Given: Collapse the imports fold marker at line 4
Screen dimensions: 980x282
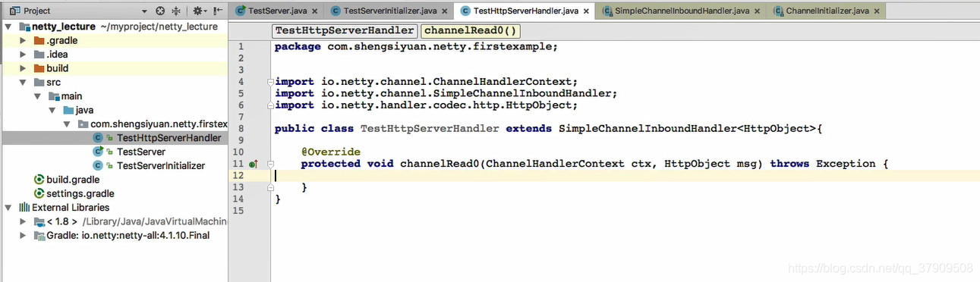Looking at the screenshot, I should click(x=269, y=82).
